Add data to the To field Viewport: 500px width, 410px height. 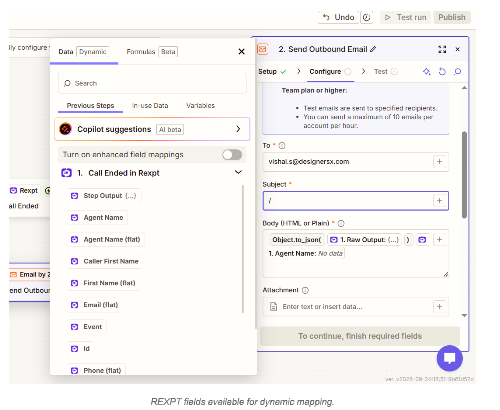click(439, 162)
